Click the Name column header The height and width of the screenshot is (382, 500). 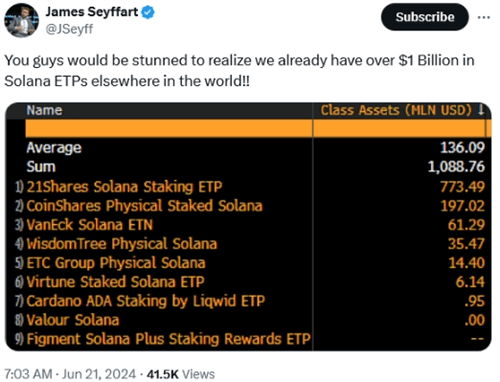(x=44, y=110)
